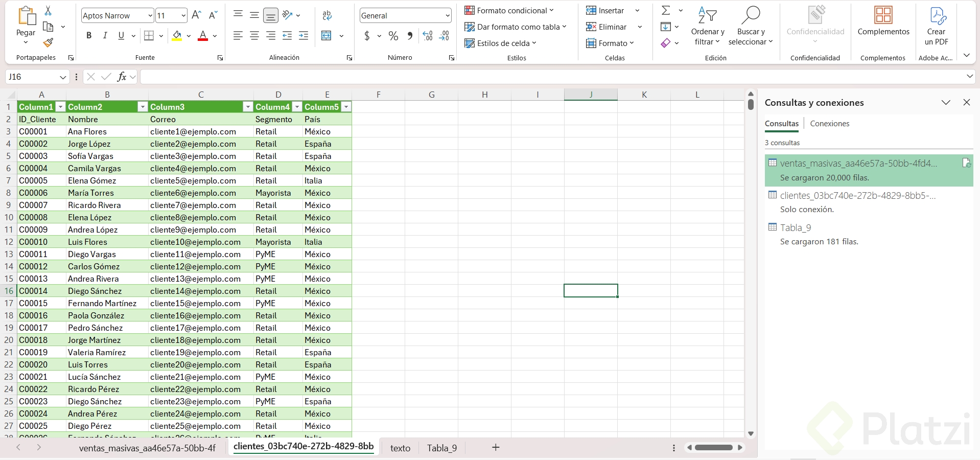980x460 pixels.
Task: Increase font size with the larger A icon
Action: [x=196, y=15]
